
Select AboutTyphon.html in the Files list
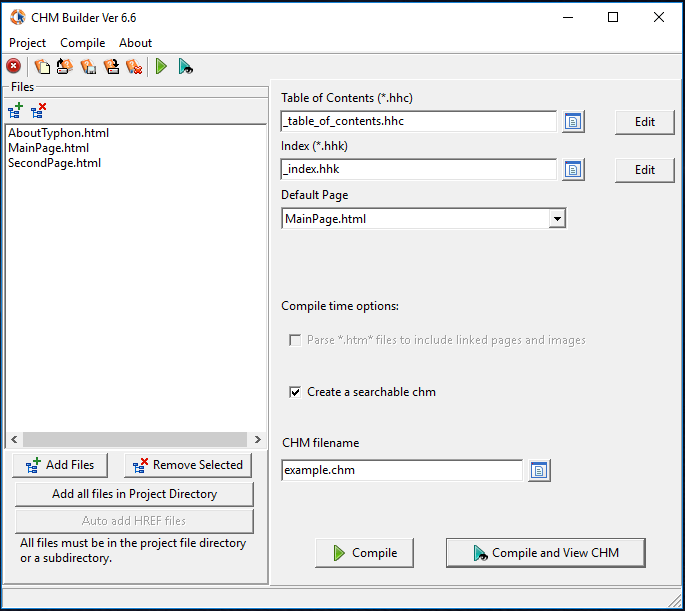(59, 133)
